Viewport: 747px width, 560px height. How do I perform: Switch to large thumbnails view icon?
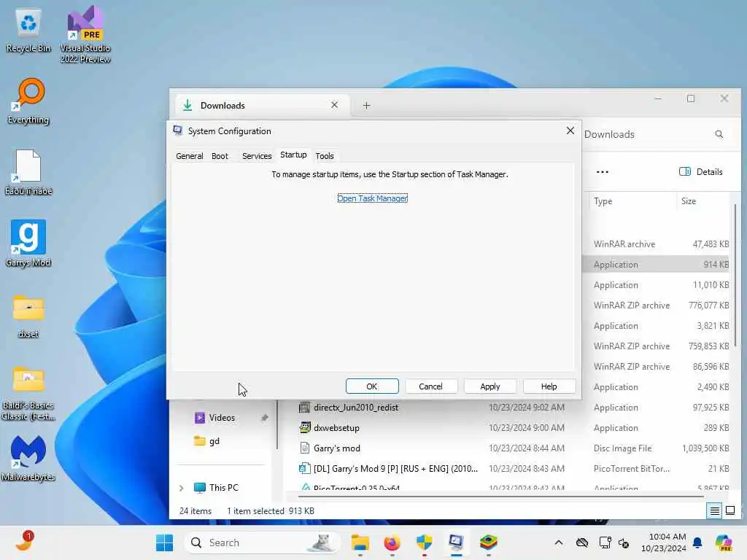pyautogui.click(x=730, y=511)
